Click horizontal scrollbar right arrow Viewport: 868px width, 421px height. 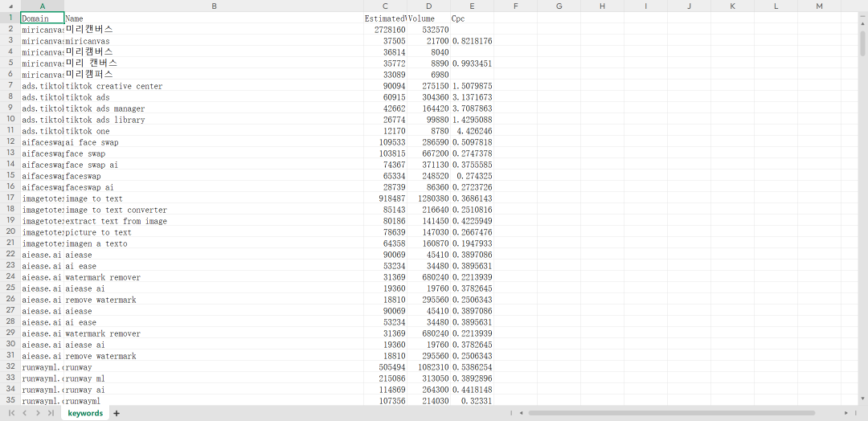[845, 413]
